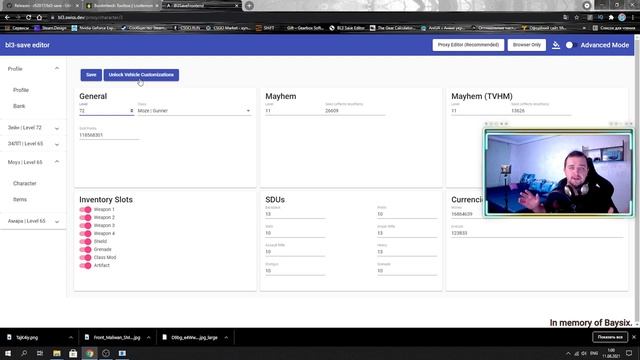
Task: Click the Show all downloads button
Action: pyautogui.click(x=610, y=337)
